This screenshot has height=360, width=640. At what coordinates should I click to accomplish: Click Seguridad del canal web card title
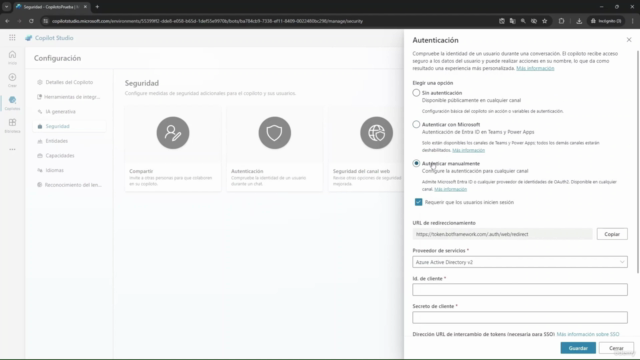coord(361,171)
